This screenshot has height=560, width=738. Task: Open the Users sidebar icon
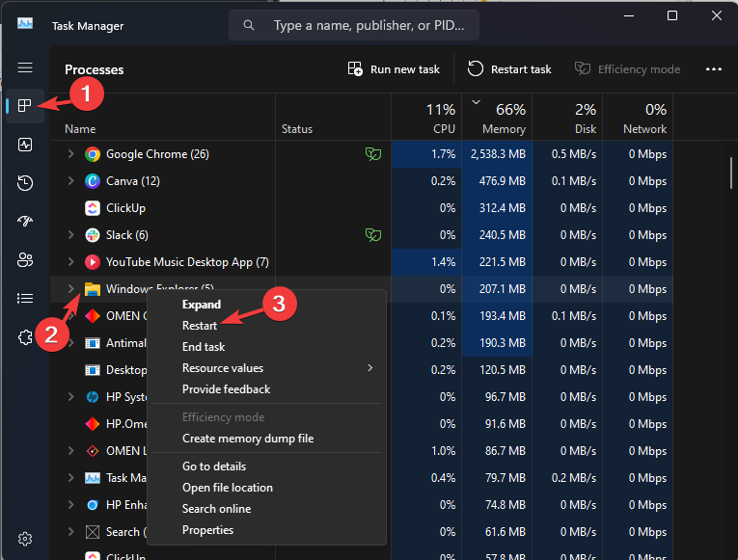tap(25, 259)
